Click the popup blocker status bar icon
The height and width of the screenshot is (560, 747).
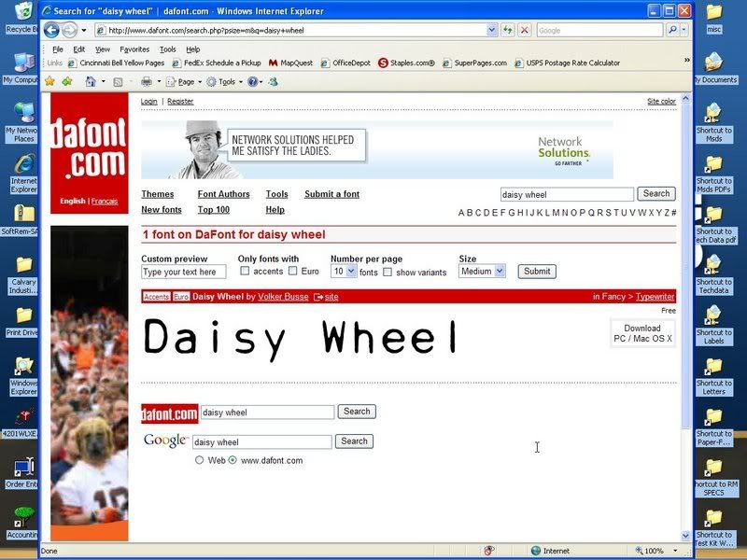[x=488, y=551]
